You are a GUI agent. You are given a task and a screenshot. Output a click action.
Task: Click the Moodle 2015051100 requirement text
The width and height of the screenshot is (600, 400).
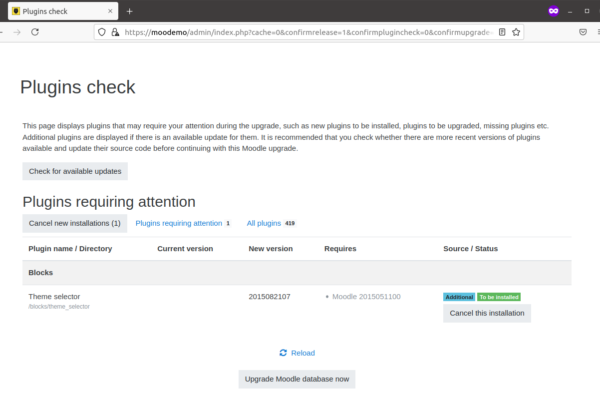pyautogui.click(x=366, y=297)
